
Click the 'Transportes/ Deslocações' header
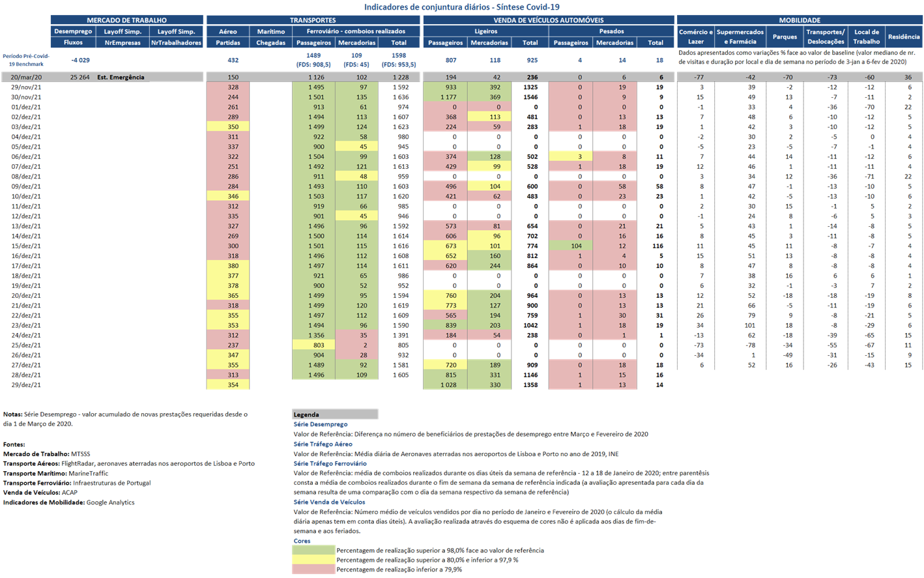826,36
